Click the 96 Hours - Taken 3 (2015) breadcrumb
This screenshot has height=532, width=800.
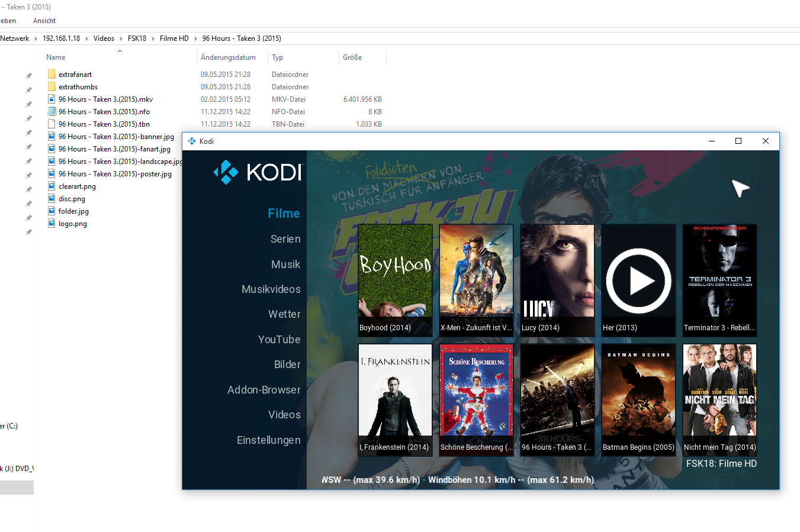point(242,38)
